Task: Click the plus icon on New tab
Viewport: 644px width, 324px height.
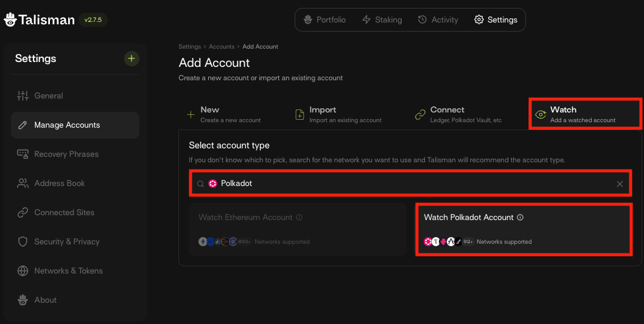Action: point(191,114)
